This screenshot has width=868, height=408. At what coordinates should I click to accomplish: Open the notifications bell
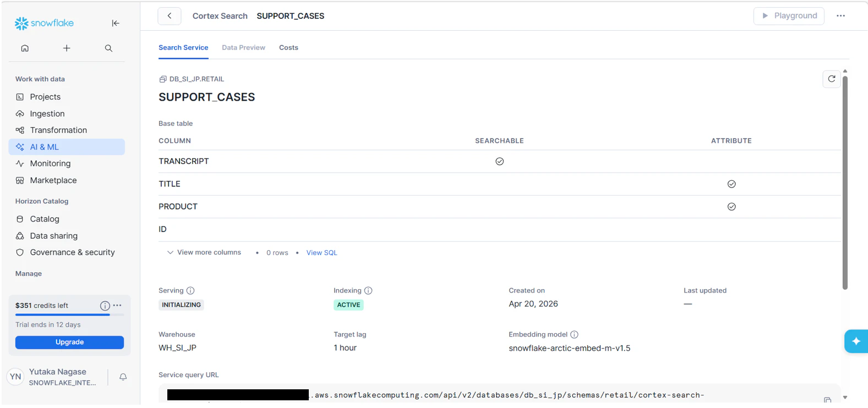click(x=123, y=377)
